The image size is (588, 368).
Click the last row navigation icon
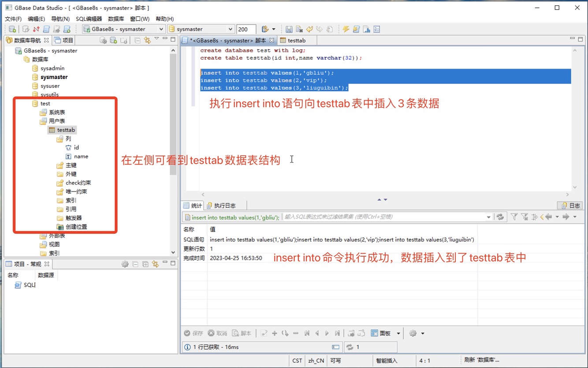[x=337, y=333]
